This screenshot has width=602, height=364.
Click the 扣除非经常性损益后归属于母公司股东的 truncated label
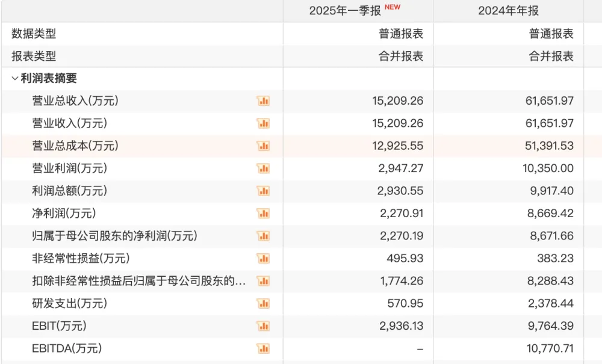(138, 281)
